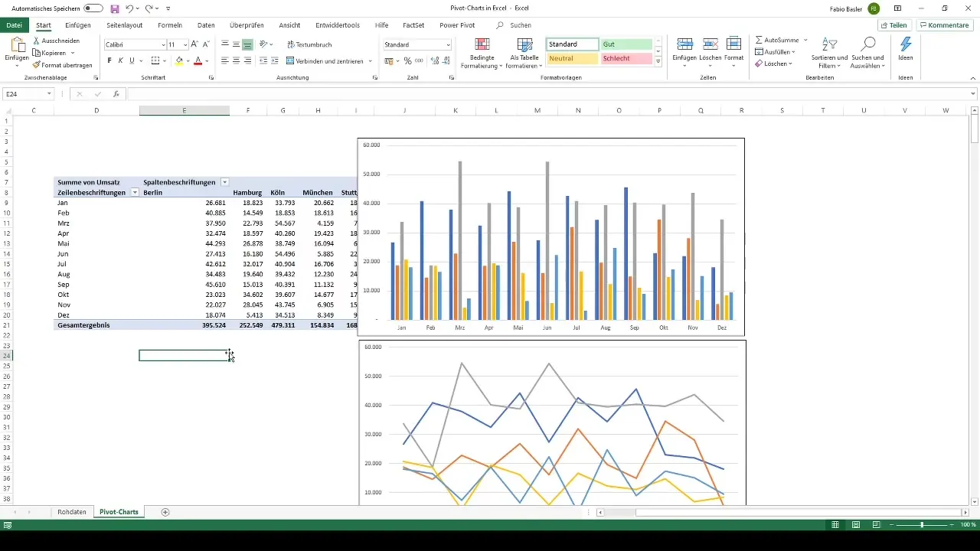Open the Daten ribbon tab

[206, 25]
